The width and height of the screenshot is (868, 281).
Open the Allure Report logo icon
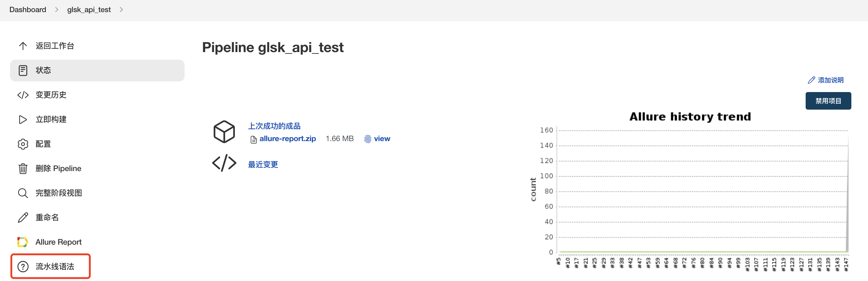(x=23, y=242)
